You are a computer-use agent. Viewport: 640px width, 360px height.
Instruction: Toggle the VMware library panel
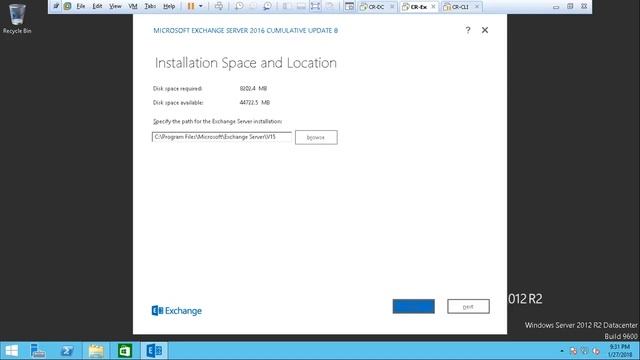coord(287,6)
